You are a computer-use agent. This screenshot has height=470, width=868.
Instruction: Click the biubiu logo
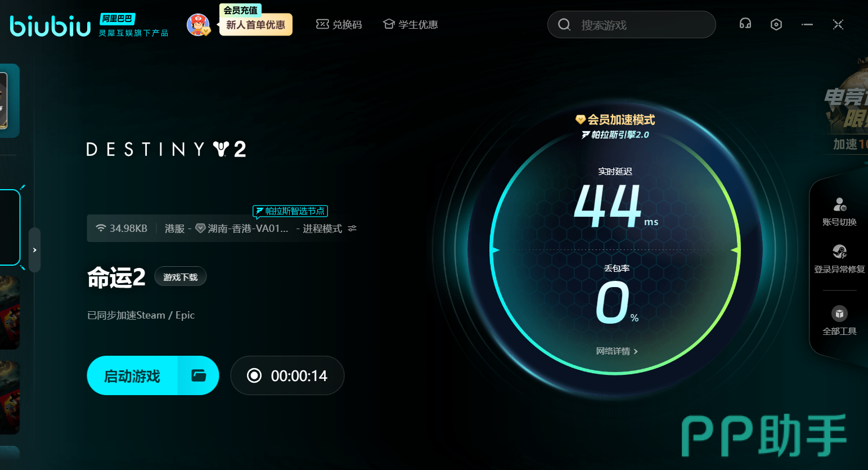click(51, 26)
